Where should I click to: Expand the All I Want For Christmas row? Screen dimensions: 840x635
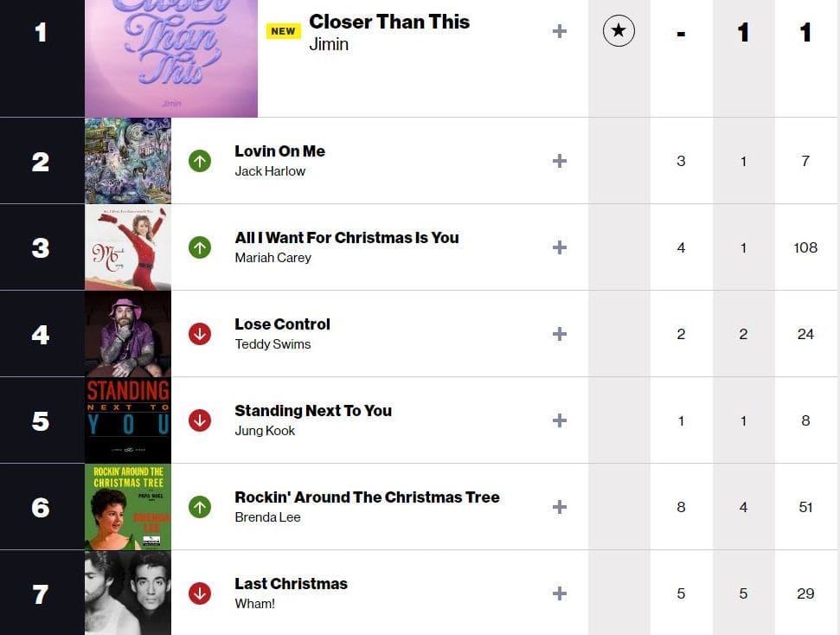[x=560, y=247]
